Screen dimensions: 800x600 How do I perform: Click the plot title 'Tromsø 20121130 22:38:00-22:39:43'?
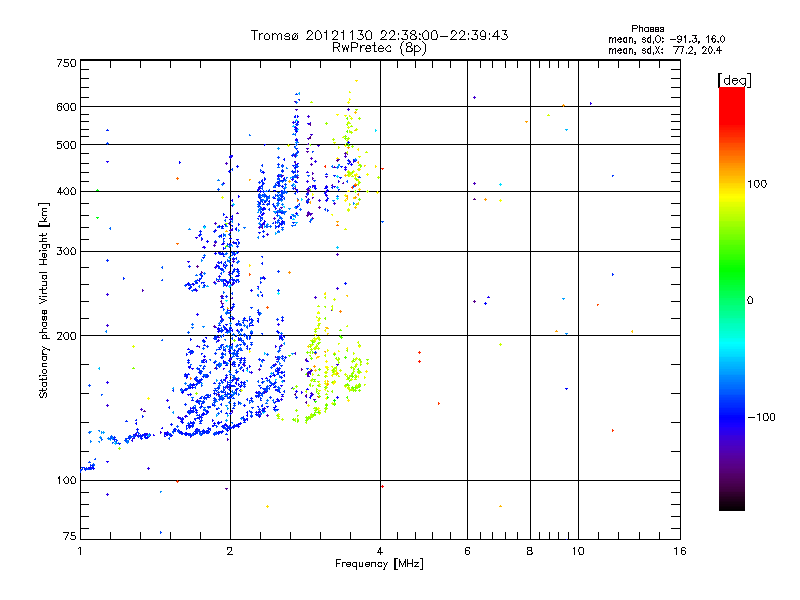tap(380, 35)
